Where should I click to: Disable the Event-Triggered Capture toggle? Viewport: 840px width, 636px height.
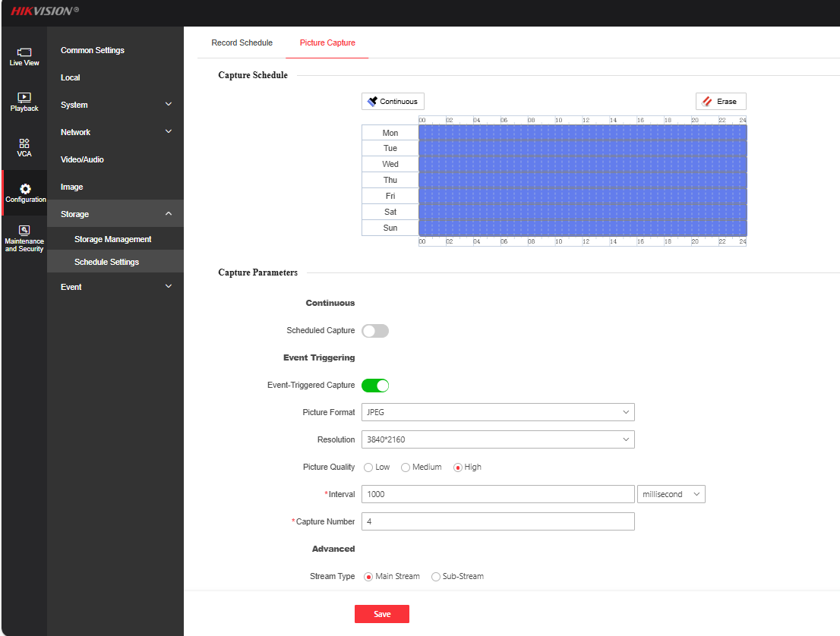pyautogui.click(x=375, y=386)
